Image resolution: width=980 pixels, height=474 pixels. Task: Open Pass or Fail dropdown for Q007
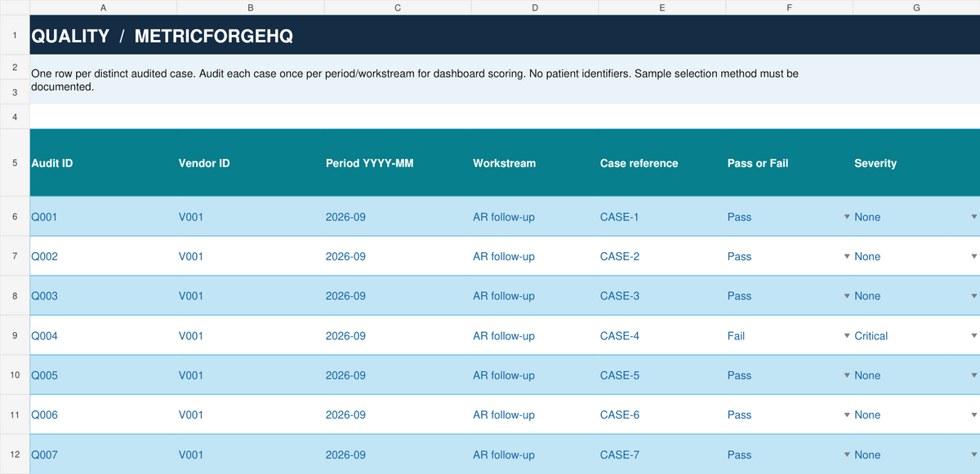[847, 454]
